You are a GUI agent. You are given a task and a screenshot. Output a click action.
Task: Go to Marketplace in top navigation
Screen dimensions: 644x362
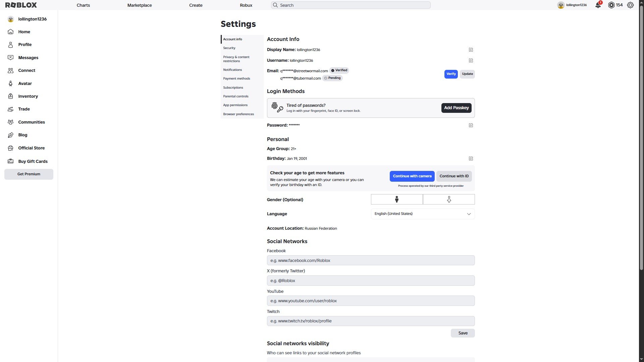tap(140, 5)
